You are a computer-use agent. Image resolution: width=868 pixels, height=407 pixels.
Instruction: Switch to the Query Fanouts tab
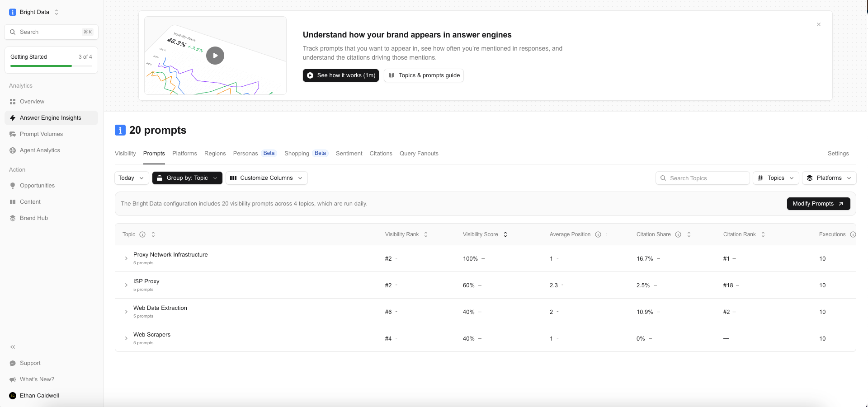coord(419,154)
